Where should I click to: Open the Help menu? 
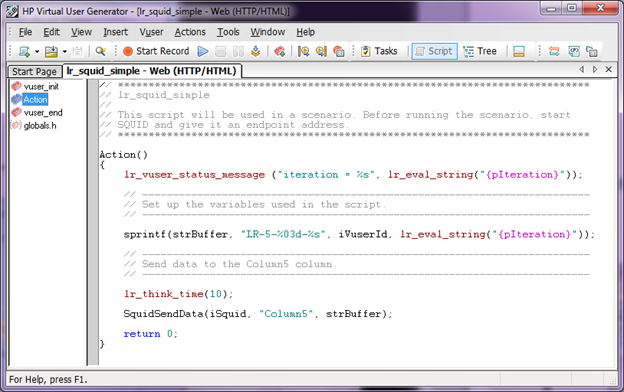[x=305, y=32]
